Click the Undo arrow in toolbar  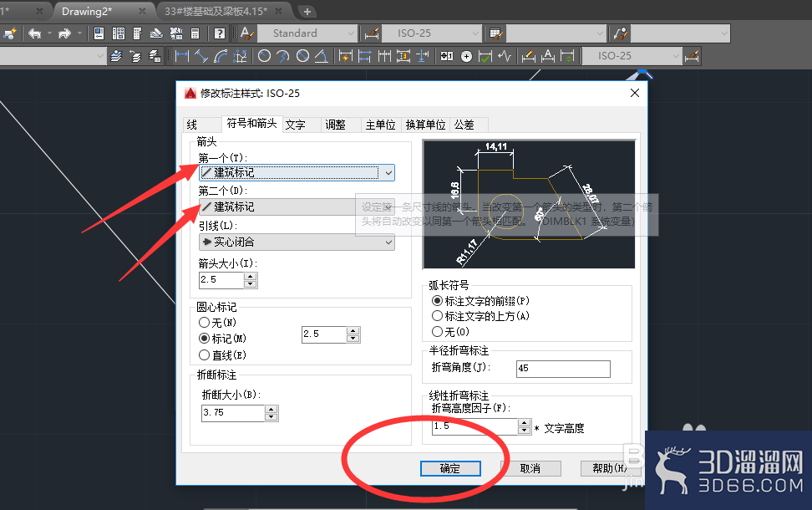tap(35, 33)
